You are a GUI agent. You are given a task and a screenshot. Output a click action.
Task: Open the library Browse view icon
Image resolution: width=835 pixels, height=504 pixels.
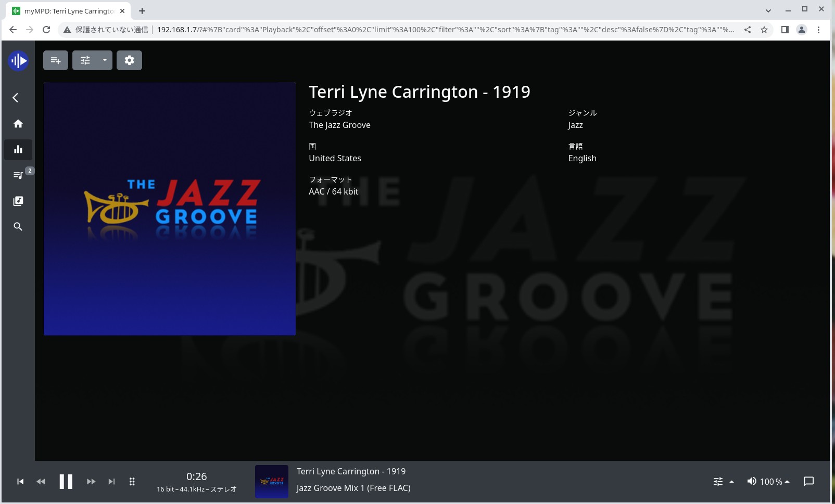point(18,201)
